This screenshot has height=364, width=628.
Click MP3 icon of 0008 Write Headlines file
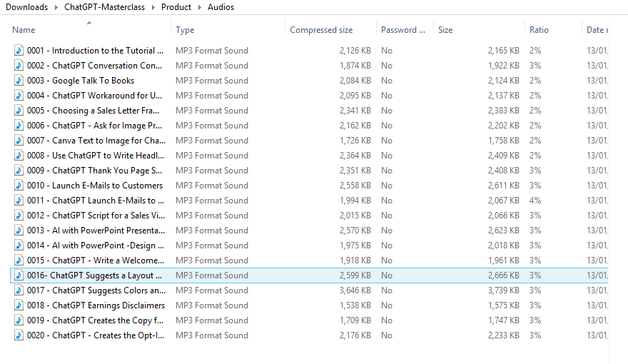pos(19,156)
